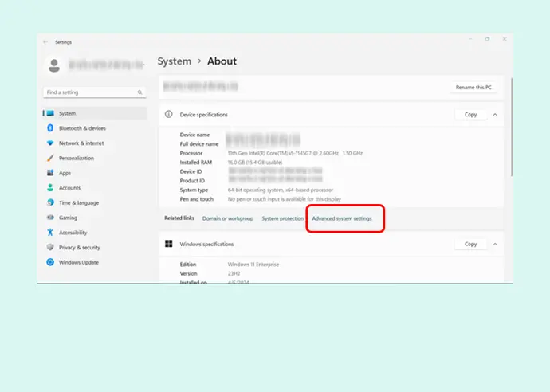Open Time & language settings
This screenshot has height=392, width=550.
pos(94,202)
